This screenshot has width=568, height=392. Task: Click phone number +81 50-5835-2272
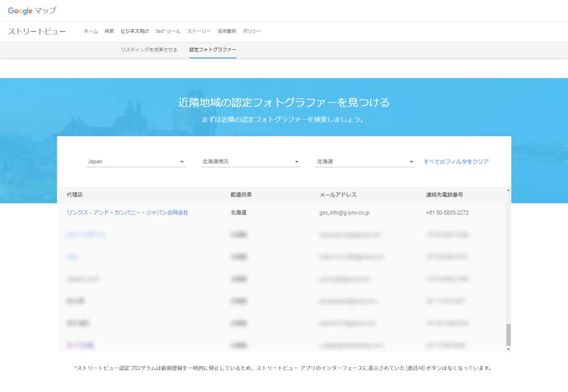[x=448, y=213]
